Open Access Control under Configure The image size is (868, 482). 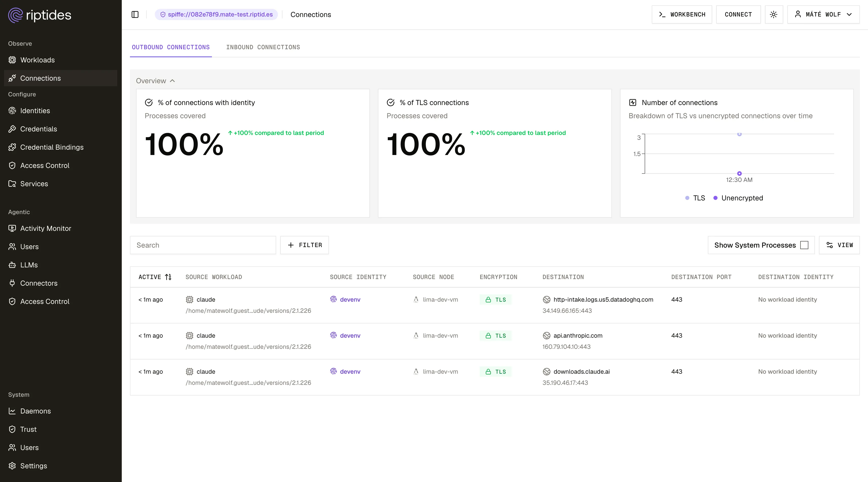(x=61, y=165)
